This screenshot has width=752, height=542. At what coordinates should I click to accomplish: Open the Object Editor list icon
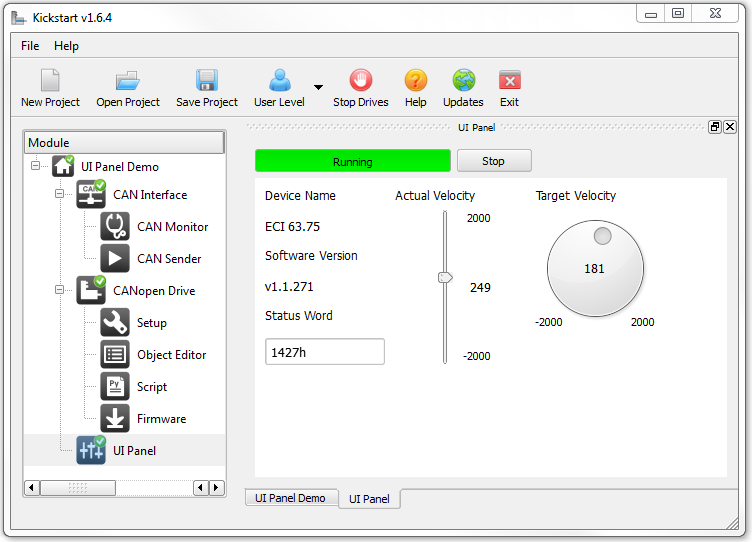tap(115, 354)
